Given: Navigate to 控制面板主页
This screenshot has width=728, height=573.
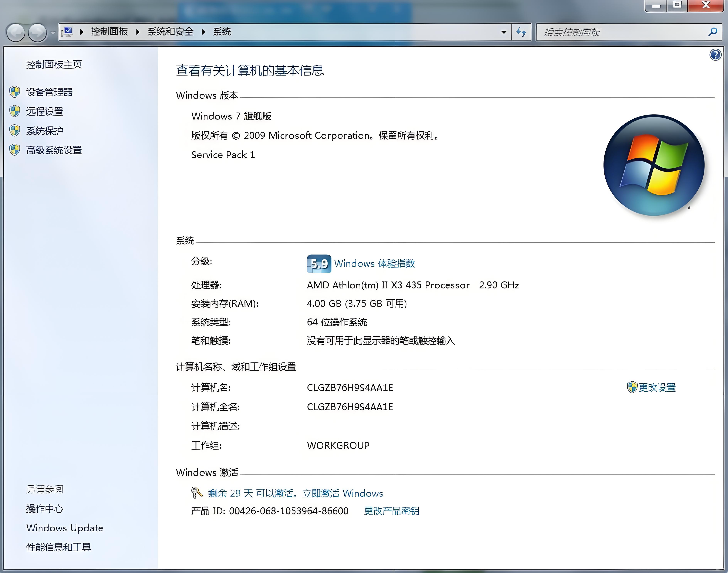Looking at the screenshot, I should pyautogui.click(x=53, y=64).
